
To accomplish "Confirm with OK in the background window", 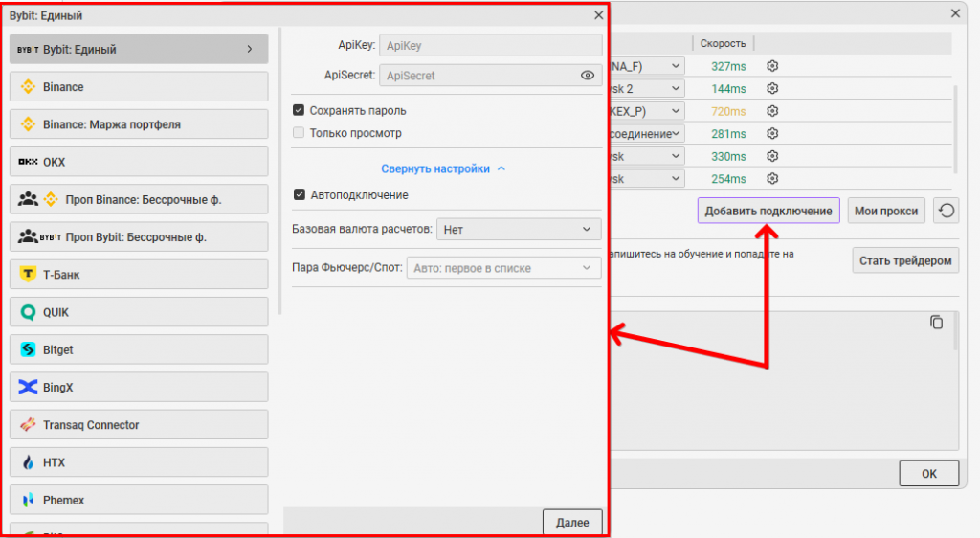I will (928, 473).
